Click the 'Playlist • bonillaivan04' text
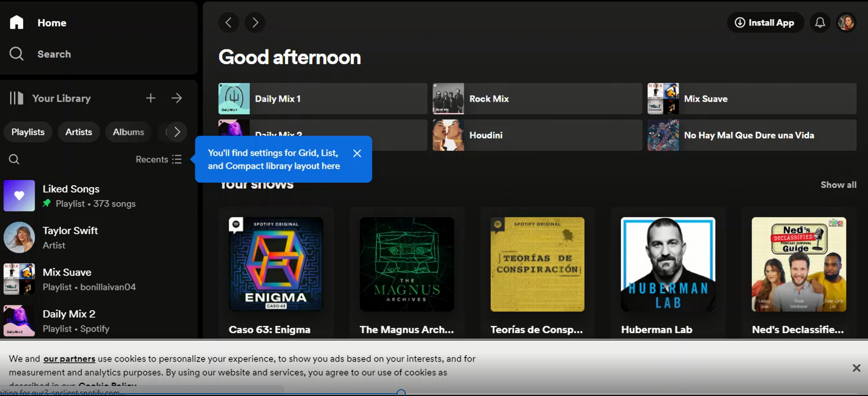868x396 pixels. point(89,287)
